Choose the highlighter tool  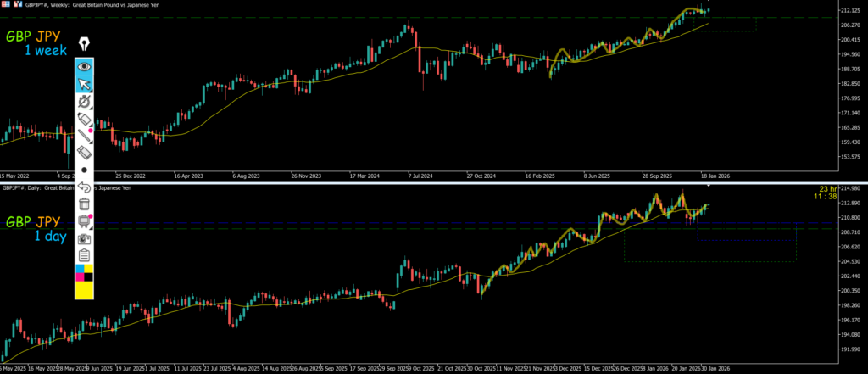(x=85, y=120)
